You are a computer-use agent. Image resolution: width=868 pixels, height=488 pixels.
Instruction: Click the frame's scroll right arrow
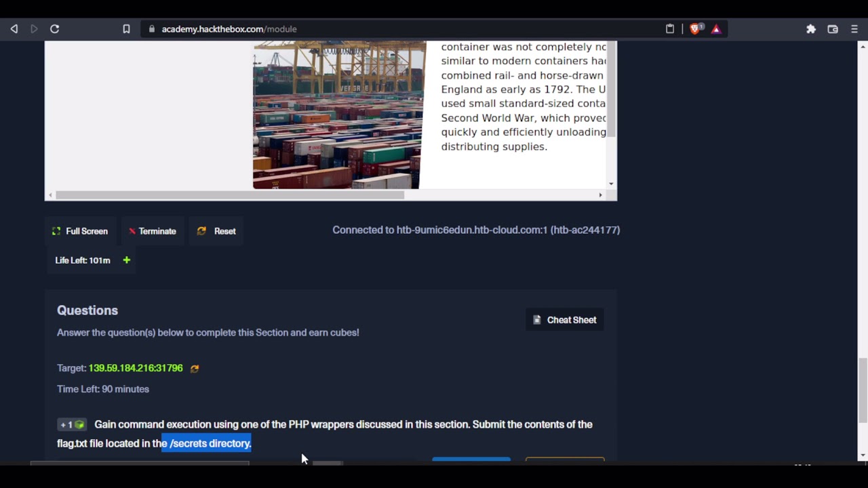[x=600, y=195]
